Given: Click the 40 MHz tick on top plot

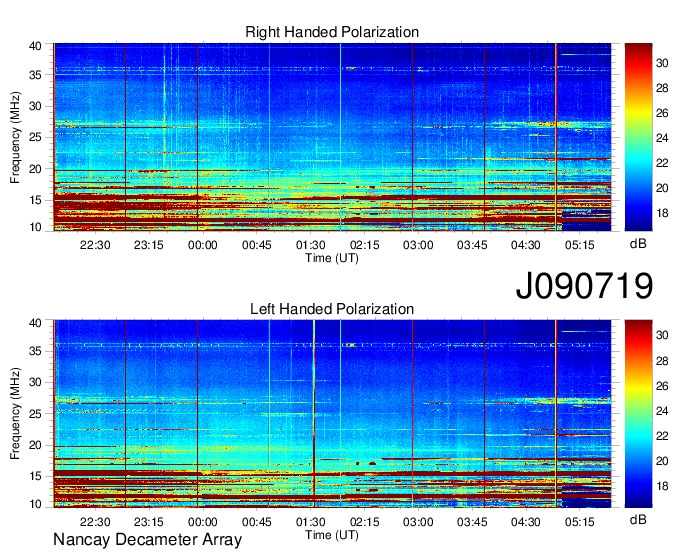Looking at the screenshot, I should coord(35,46).
